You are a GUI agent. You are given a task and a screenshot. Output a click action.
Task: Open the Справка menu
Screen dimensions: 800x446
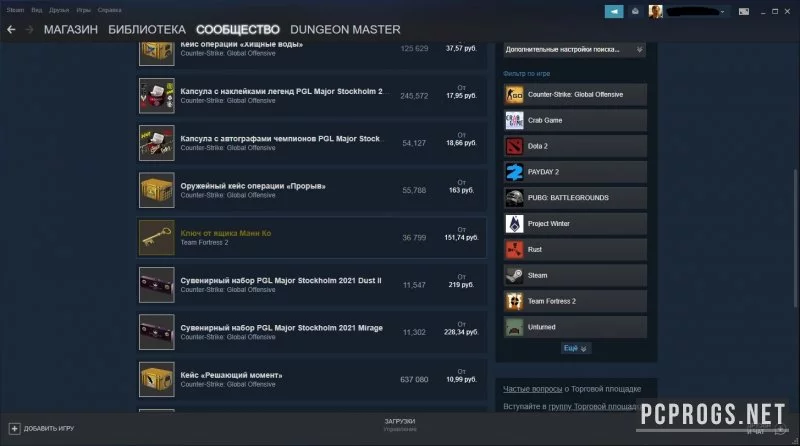109,10
